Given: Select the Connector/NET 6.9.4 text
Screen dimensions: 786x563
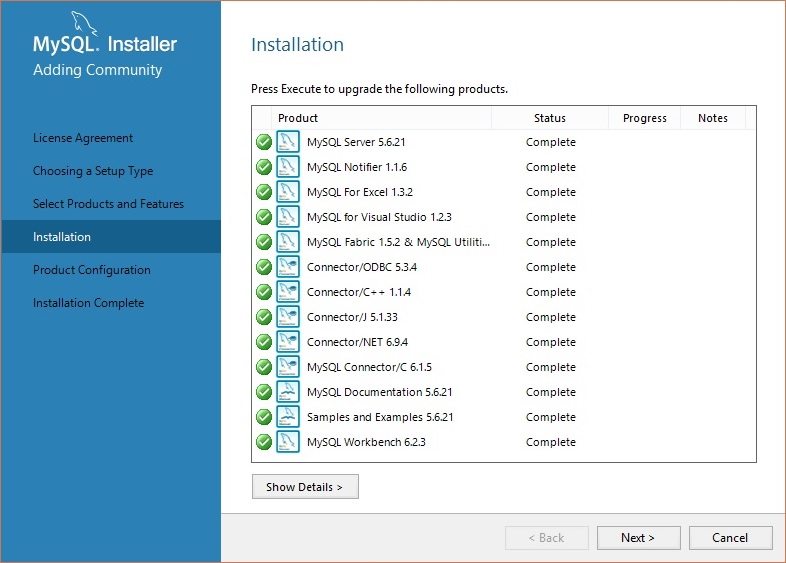Looking at the screenshot, I should (357, 342).
